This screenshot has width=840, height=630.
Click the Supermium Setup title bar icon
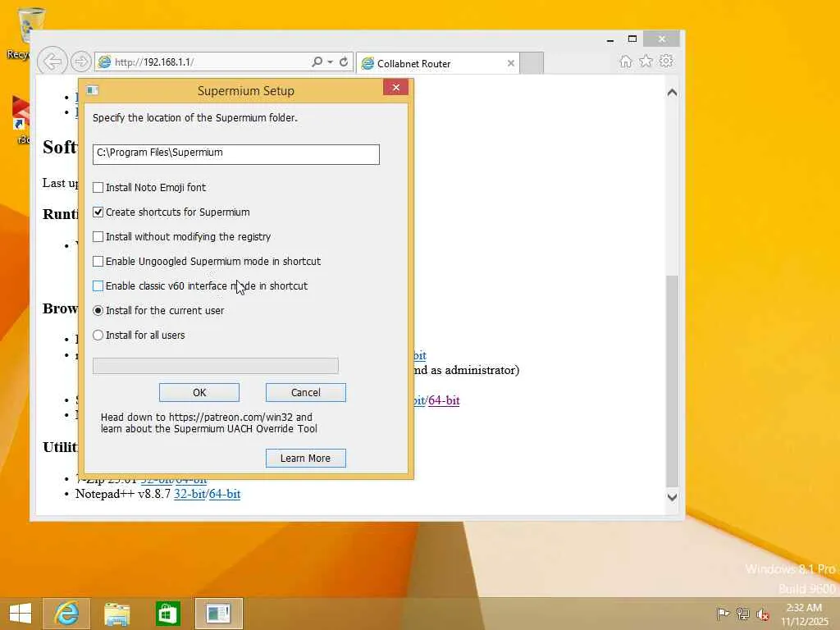coord(93,90)
